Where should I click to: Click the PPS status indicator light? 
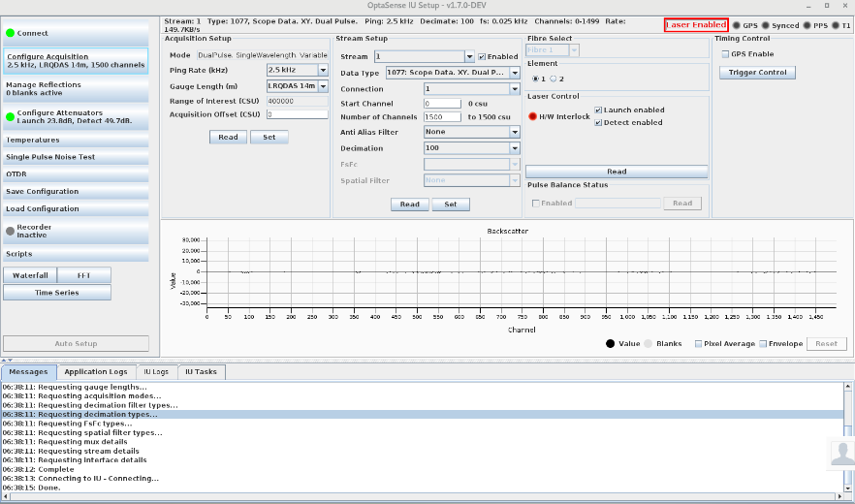807,25
